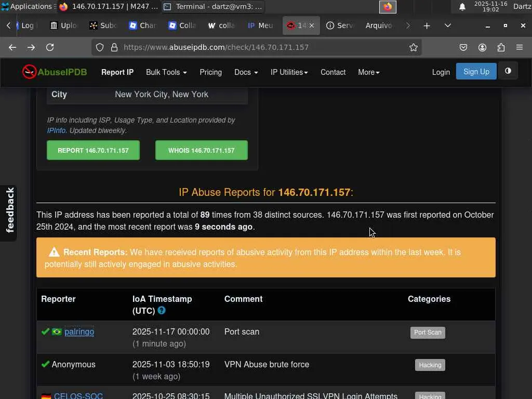Click Login link
The height and width of the screenshot is (399, 532).
pyautogui.click(x=441, y=72)
